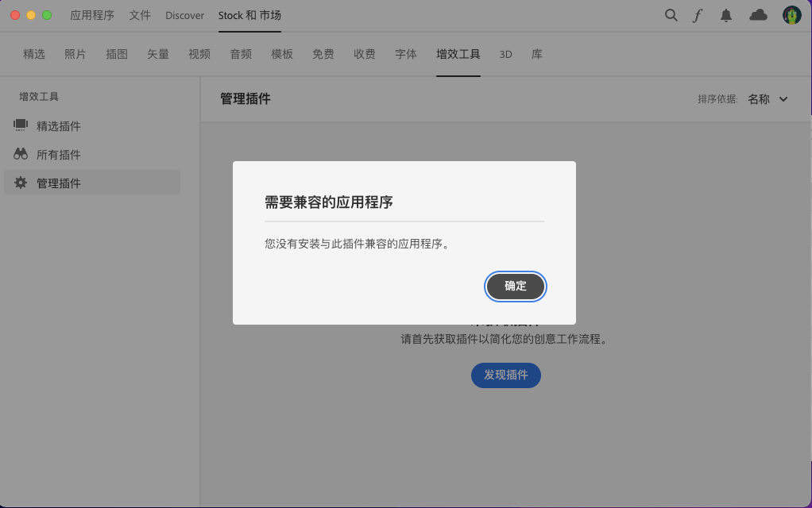Open the 应用程序 menu tab
The image size is (812, 508).
click(x=92, y=16)
